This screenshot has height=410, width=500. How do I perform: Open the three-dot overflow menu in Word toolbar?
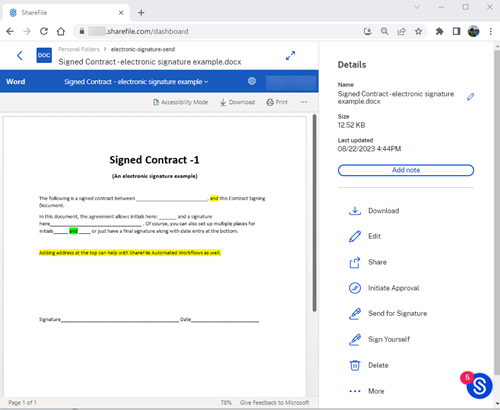pos(304,102)
